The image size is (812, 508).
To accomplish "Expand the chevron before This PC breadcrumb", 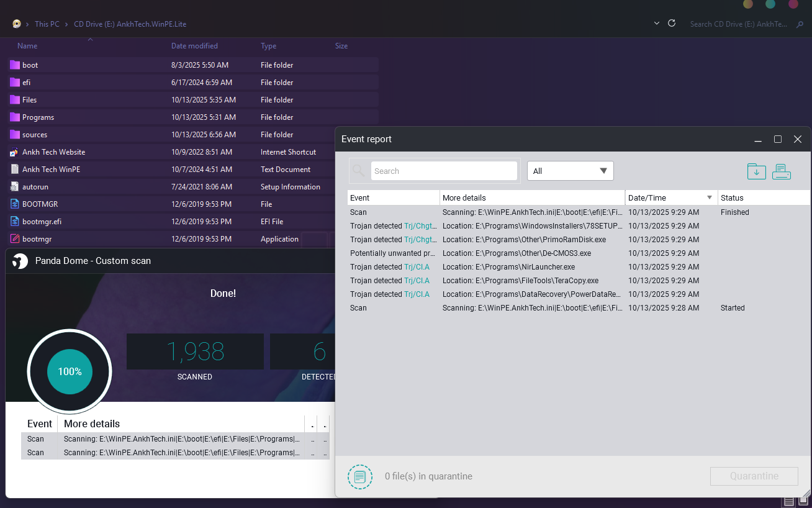I will (29, 24).
